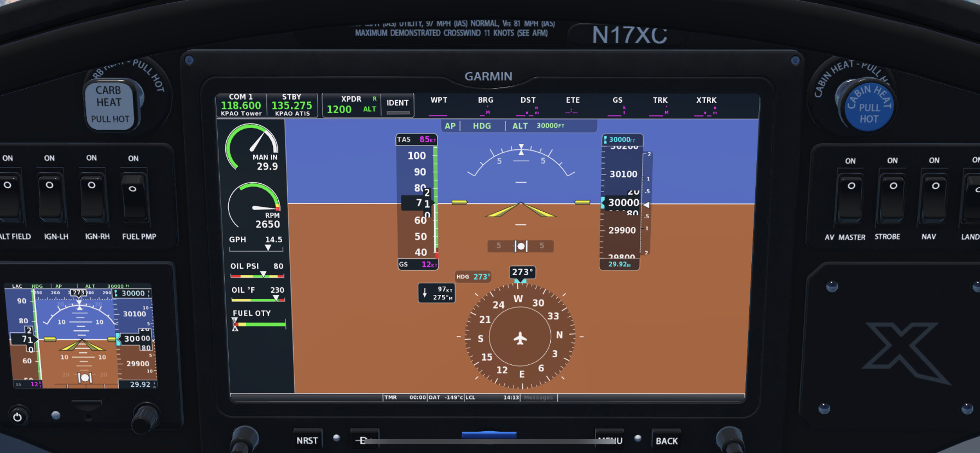Tap the TMR 00:00 timer field
The image size is (980, 453).
coord(405,398)
